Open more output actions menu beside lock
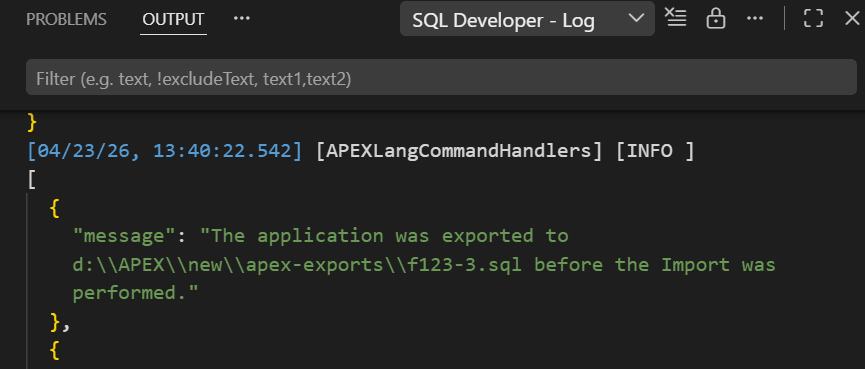This screenshot has height=369, width=865. click(755, 18)
